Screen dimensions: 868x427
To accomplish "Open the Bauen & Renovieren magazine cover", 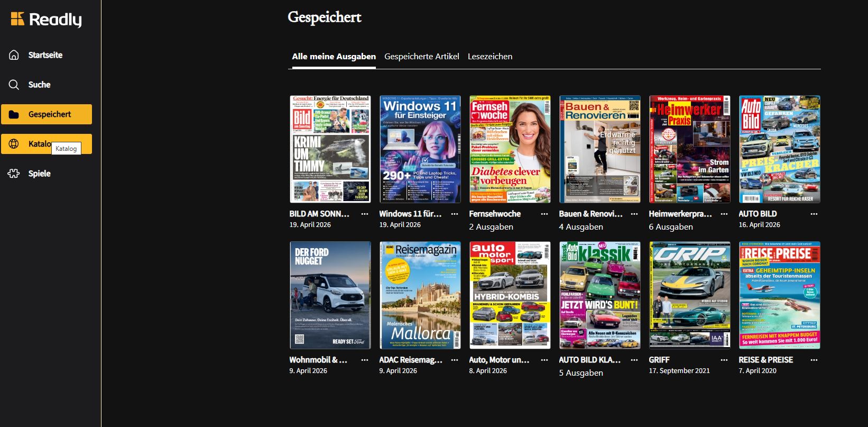I will tap(600, 149).
